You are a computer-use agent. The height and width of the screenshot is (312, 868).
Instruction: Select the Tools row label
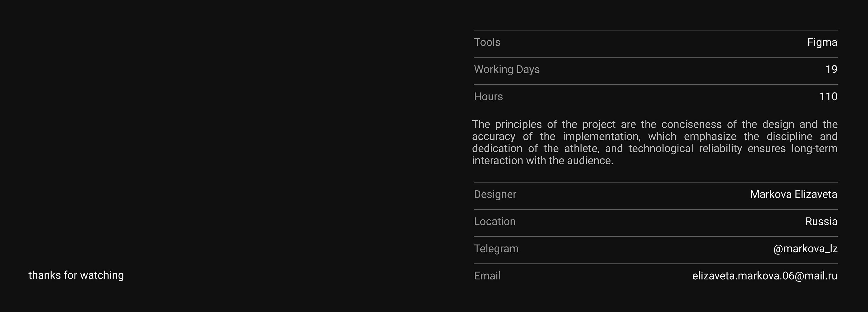[x=487, y=43]
